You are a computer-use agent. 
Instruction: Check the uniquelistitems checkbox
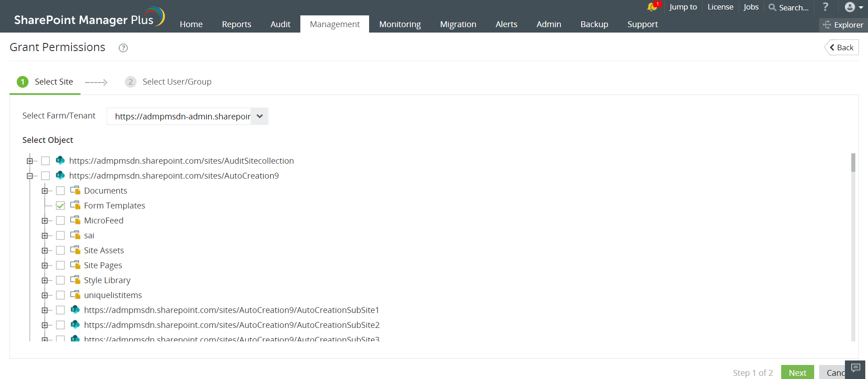click(x=60, y=295)
